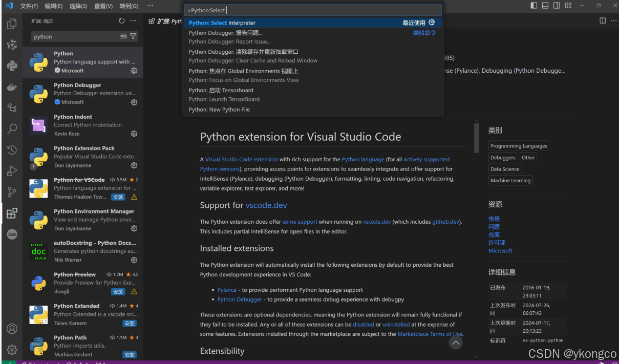The height and width of the screenshot is (364, 619).
Task: Open the Extensions view more actions menu
Action: (134, 20)
